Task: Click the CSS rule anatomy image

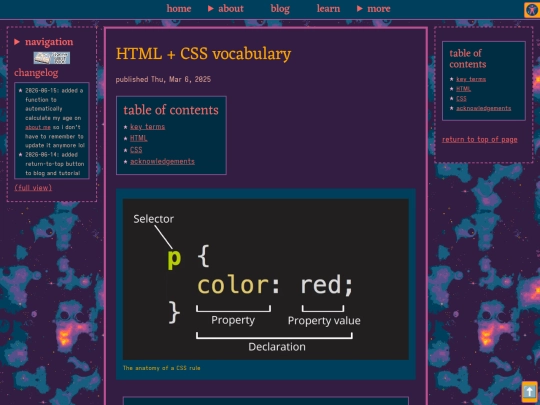Action: [x=266, y=279]
